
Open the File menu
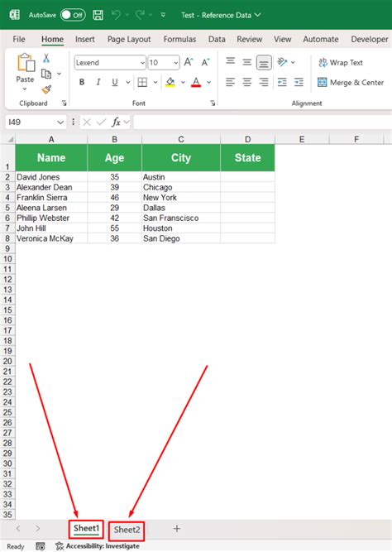pyautogui.click(x=19, y=39)
